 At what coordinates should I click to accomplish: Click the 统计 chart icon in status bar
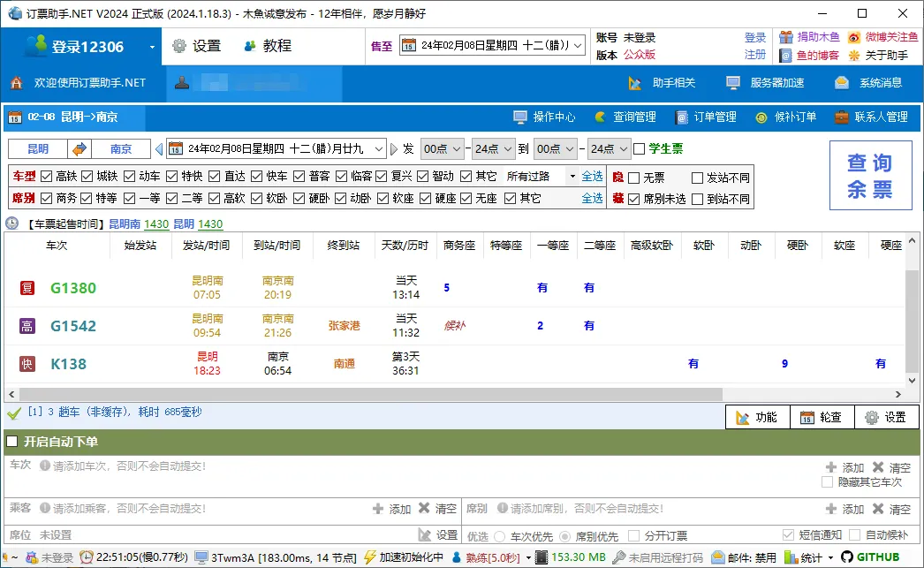791,557
